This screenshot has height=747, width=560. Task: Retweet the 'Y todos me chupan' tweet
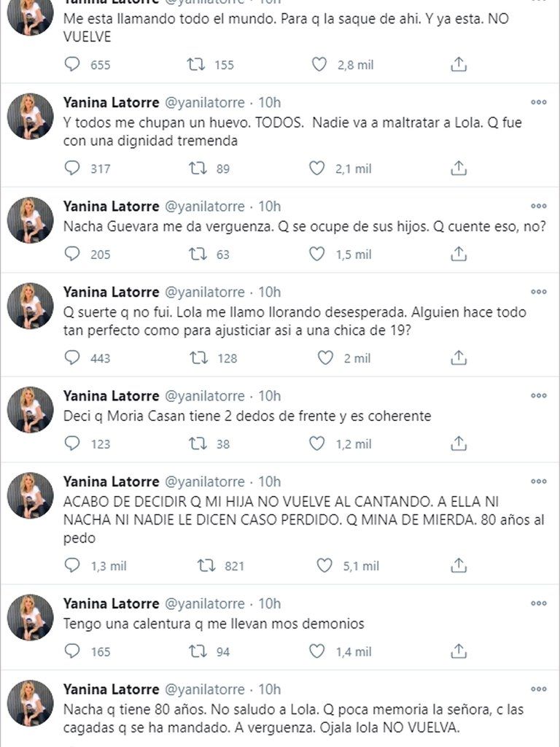(x=196, y=169)
